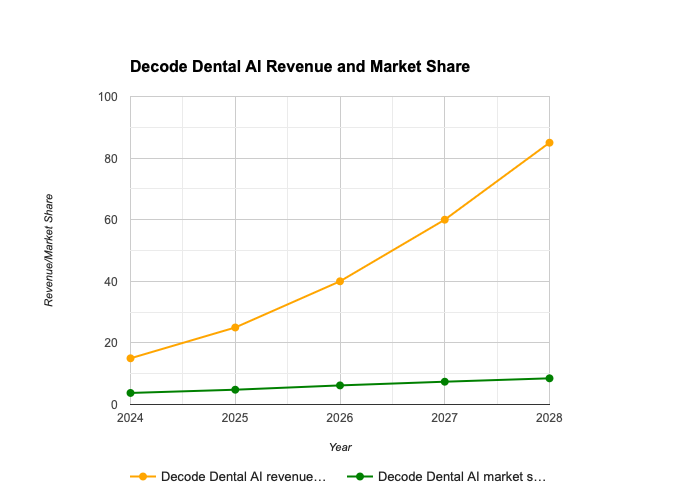Click the orange revenue data point at 2025

click(235, 327)
